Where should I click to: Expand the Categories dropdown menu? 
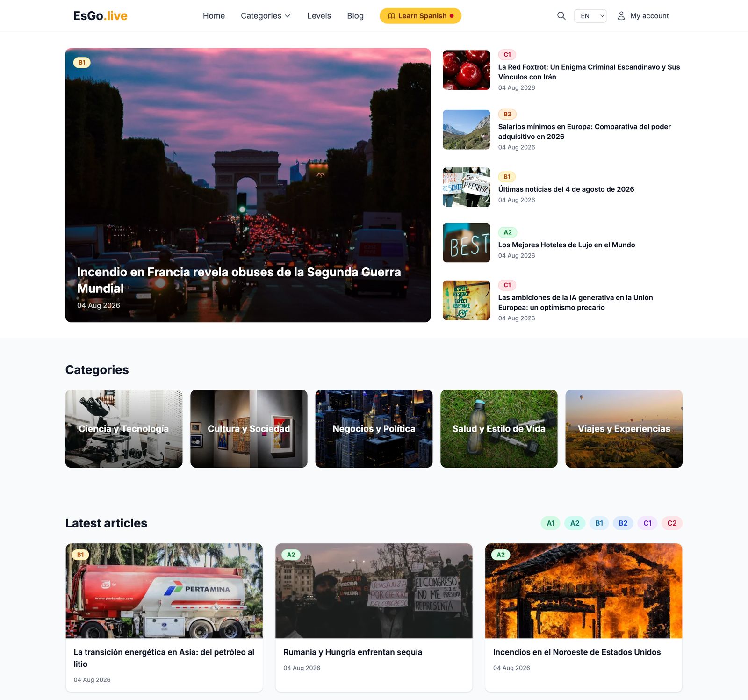(266, 16)
